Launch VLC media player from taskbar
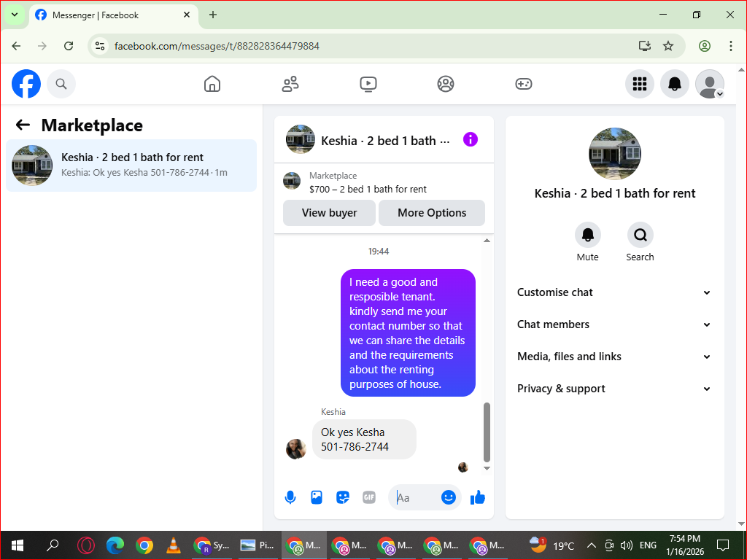This screenshot has width=747, height=560. point(173,545)
